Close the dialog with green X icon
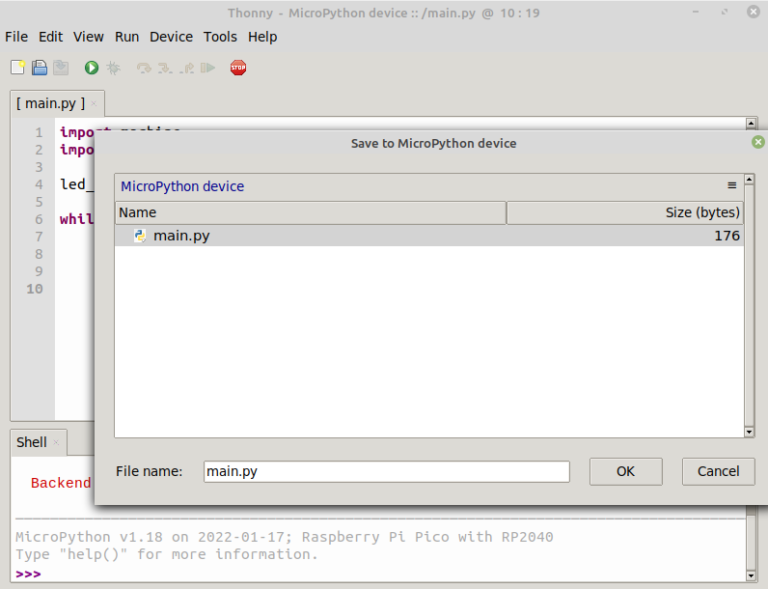Screen dimensions: 768x589 pos(758,142)
